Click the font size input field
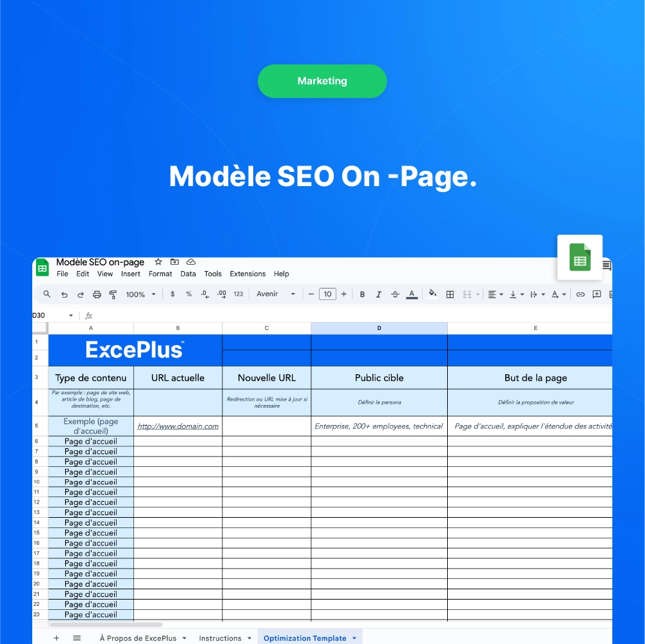The image size is (645, 644). (327, 294)
